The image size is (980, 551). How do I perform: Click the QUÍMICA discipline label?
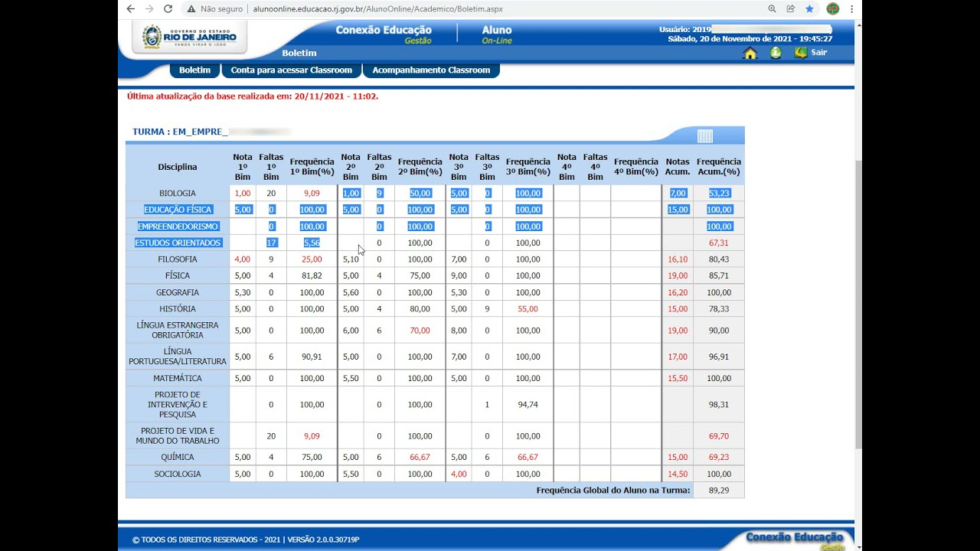click(x=178, y=458)
